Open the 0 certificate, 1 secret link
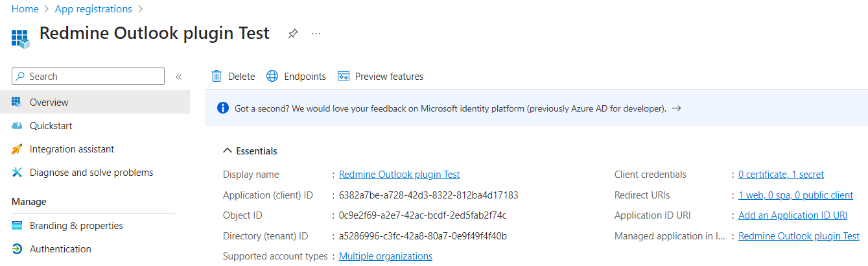The height and width of the screenshot is (266, 868). coord(781,175)
